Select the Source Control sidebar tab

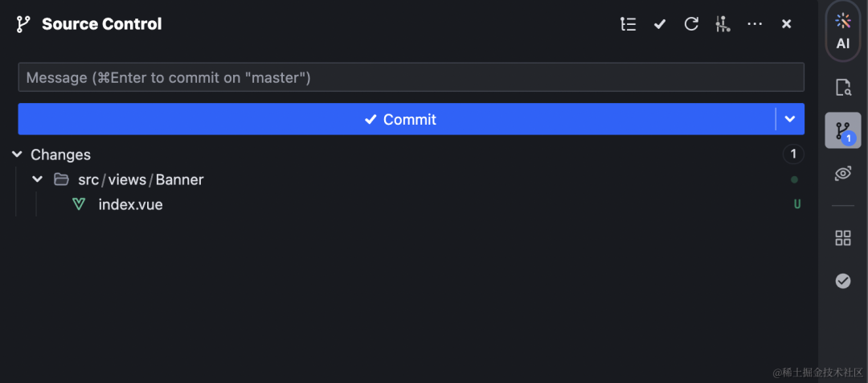(x=842, y=130)
